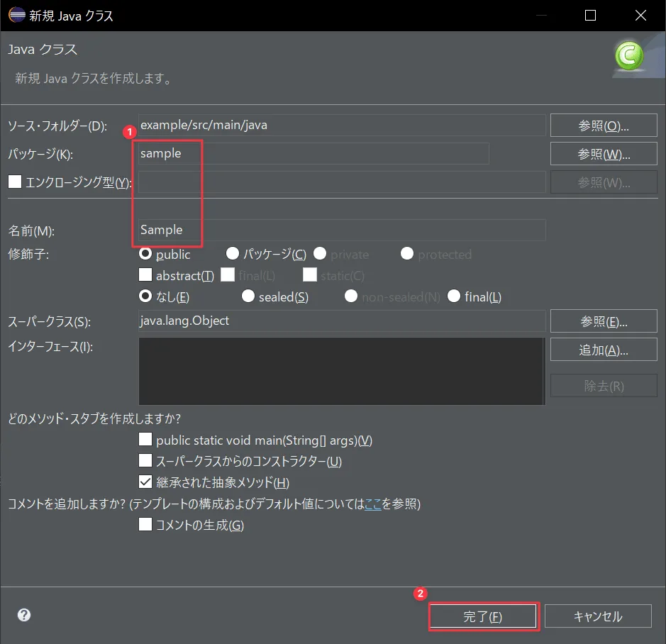The height and width of the screenshot is (644, 666).
Task: Close the 新規 Java クラス dialog
Action: (x=640, y=16)
